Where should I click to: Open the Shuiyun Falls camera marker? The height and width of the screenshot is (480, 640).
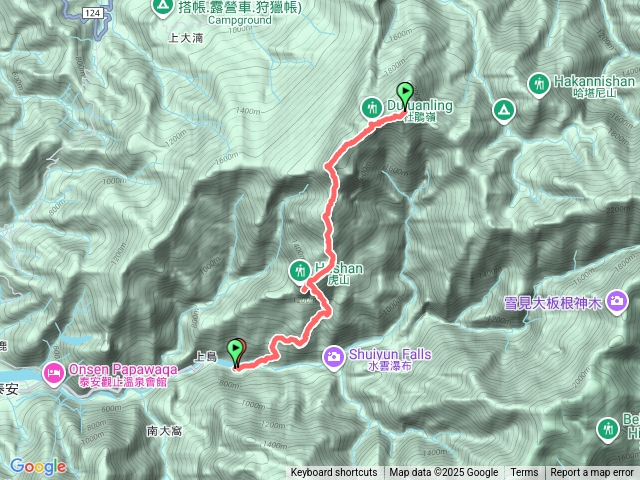point(334,357)
